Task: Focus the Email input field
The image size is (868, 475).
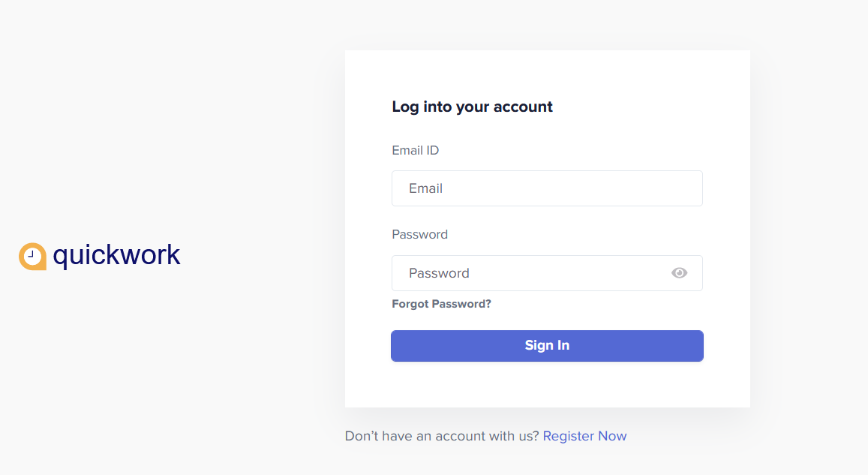Action: 547,188
